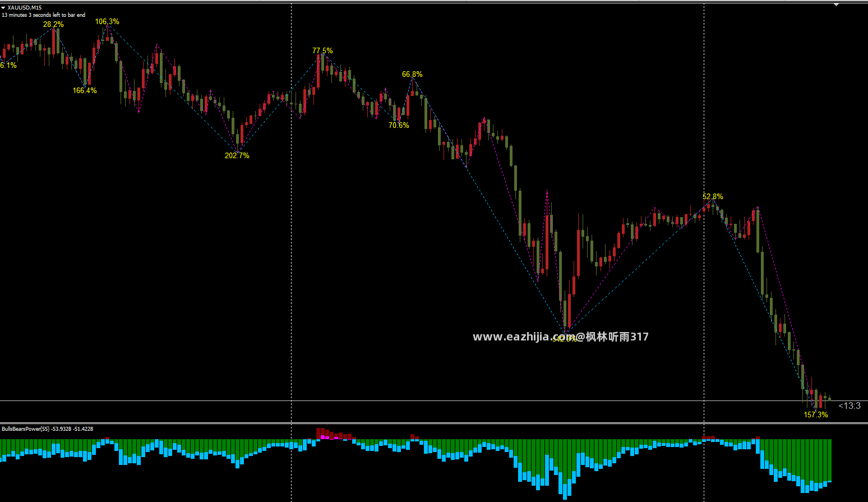Select the 6.1% label at the left edge
The height and width of the screenshot is (502, 868).
click(x=8, y=65)
